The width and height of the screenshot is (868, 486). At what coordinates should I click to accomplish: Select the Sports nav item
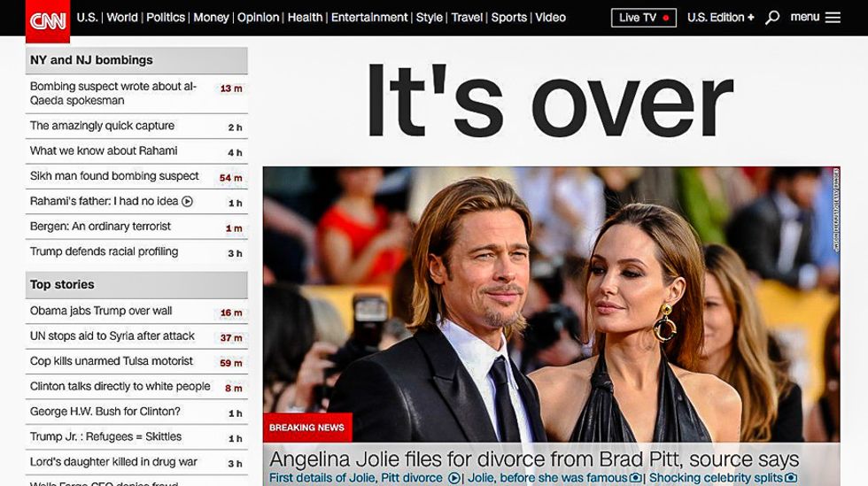[x=509, y=18]
